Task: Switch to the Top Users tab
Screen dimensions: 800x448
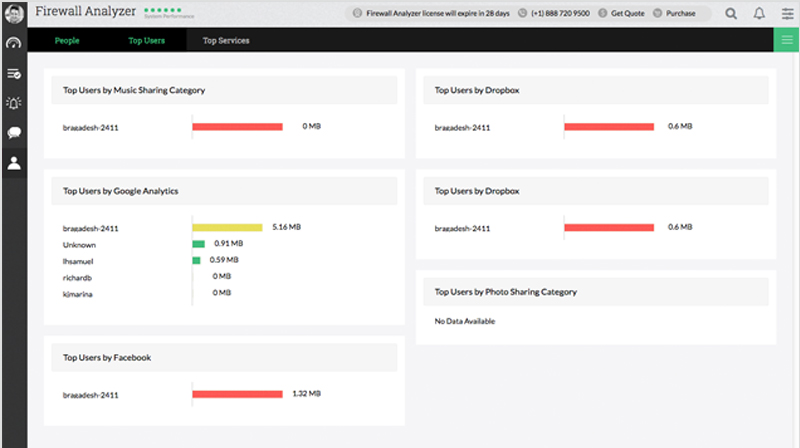Action: click(146, 40)
